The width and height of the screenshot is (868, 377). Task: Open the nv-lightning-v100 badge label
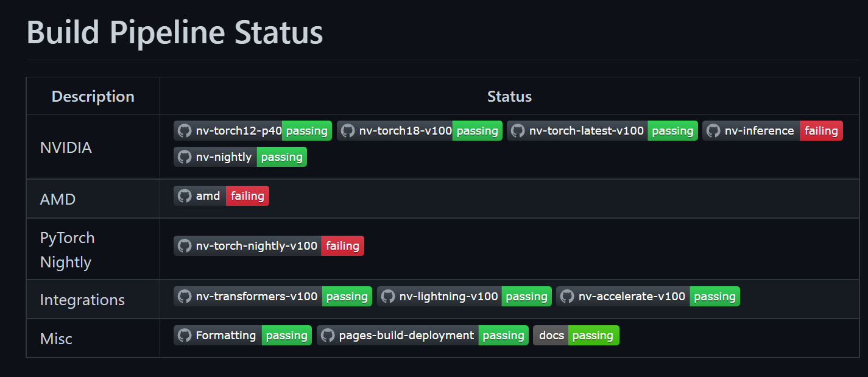[x=448, y=297]
